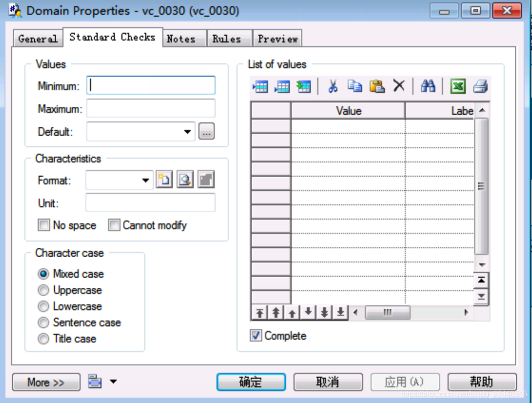Click the Label column header

440,111
